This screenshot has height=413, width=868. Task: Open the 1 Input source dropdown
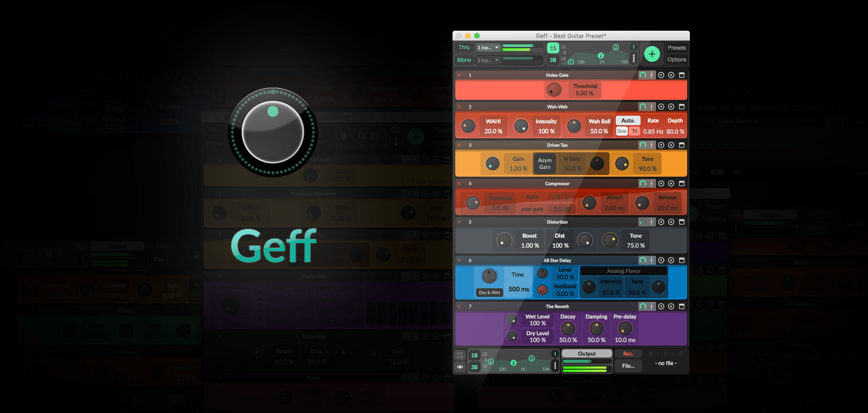(488, 47)
